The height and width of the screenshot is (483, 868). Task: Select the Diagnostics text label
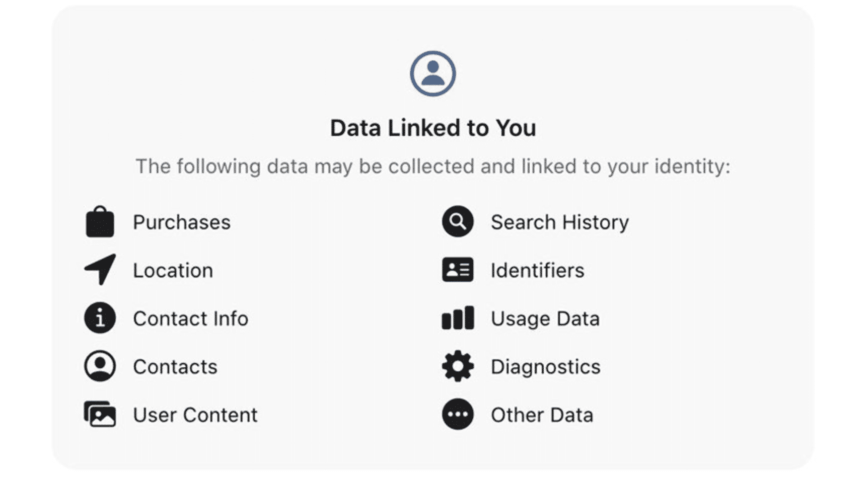545,366
